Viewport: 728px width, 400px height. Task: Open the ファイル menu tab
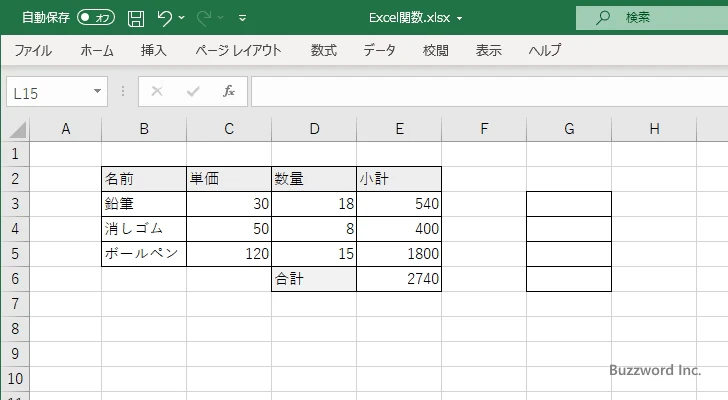[x=33, y=50]
